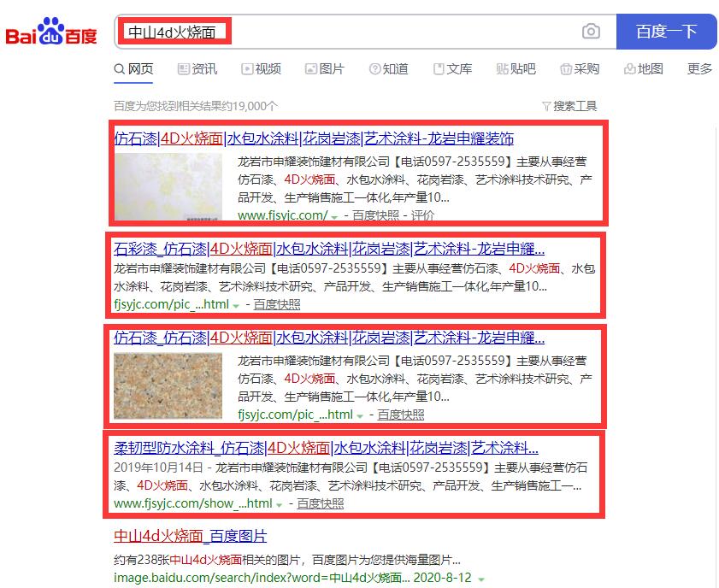
Task: Open 中山4d火烧面_百度图片 result
Action: tap(191, 536)
